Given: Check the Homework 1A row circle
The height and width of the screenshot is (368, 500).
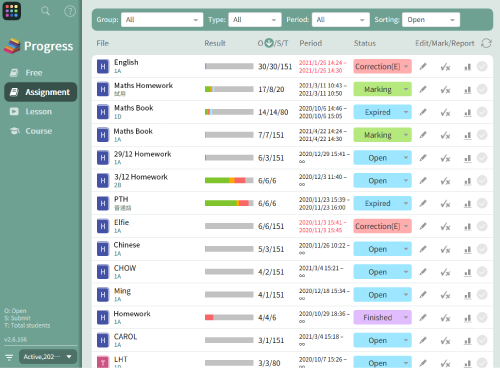Looking at the screenshot, I should pyautogui.click(x=482, y=317).
